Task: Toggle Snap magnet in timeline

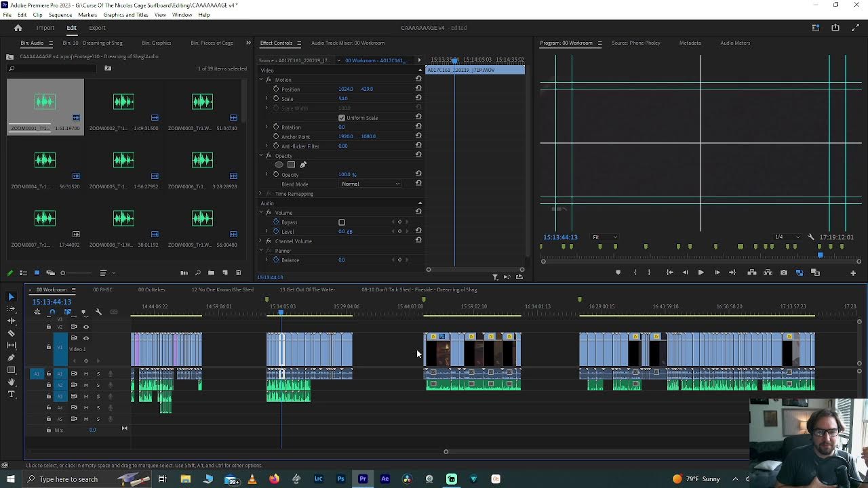Action: point(52,312)
